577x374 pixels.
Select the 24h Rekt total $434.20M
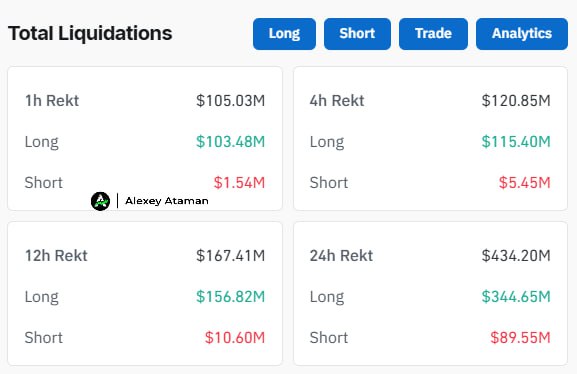tap(516, 255)
